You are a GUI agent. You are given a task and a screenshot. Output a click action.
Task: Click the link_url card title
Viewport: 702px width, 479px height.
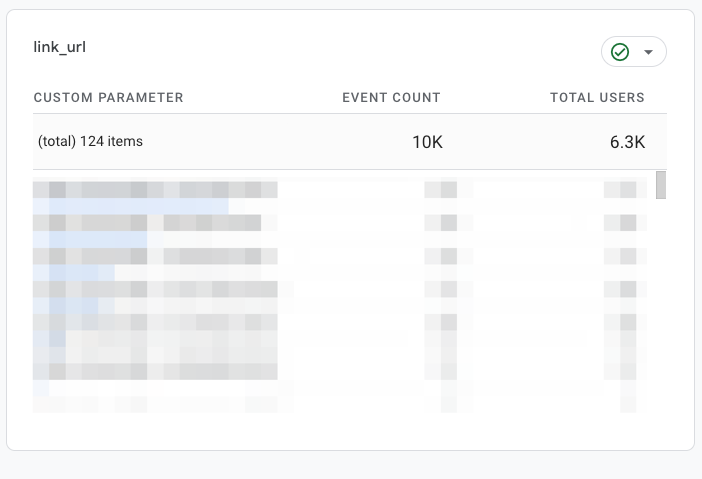60,47
